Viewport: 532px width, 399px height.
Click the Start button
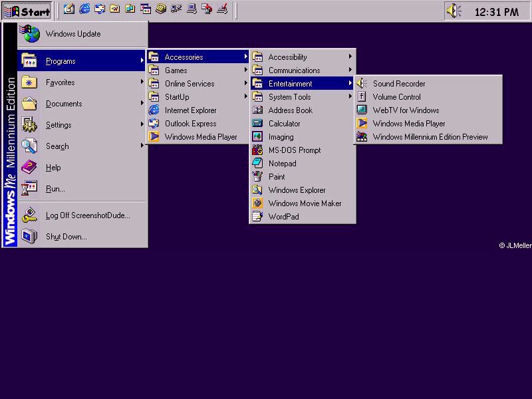(27, 11)
